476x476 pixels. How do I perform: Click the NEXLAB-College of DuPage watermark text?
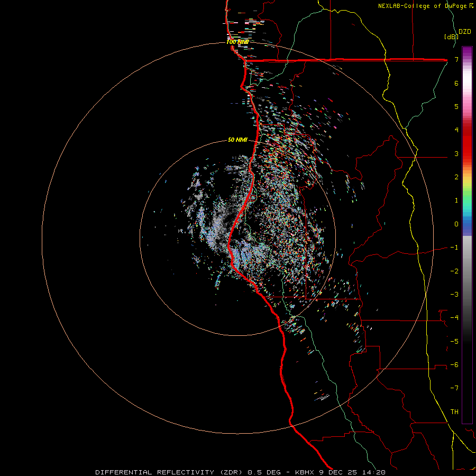click(425, 6)
